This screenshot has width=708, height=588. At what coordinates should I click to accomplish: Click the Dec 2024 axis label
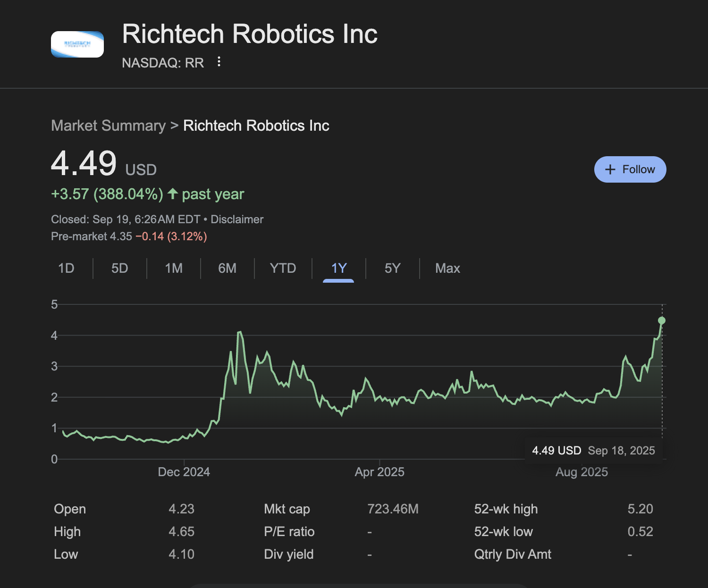[184, 472]
